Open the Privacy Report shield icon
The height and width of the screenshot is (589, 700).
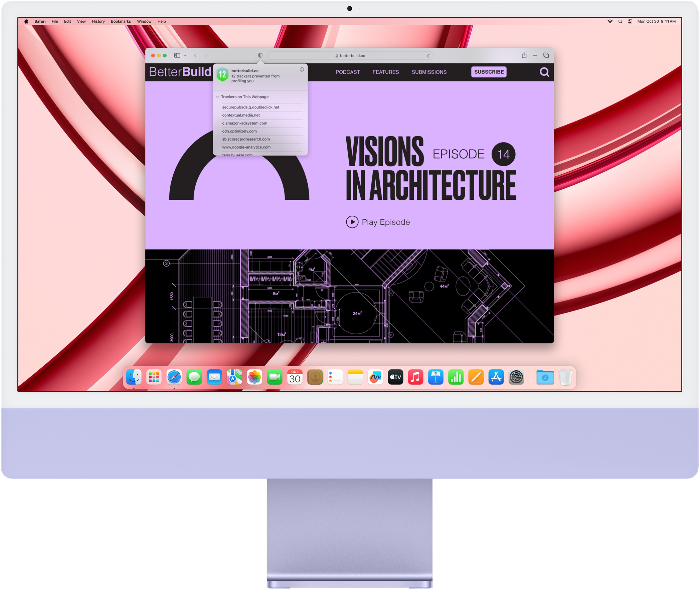coord(260,55)
